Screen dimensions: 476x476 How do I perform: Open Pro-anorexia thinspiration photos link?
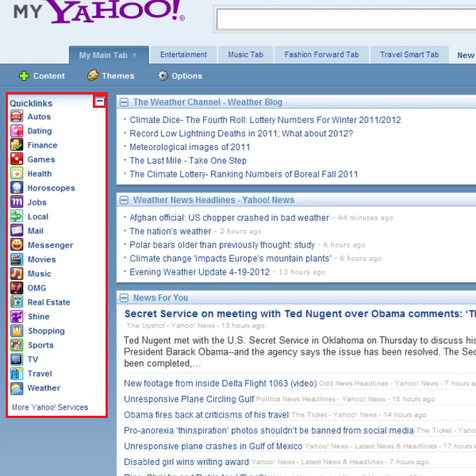coord(269,431)
